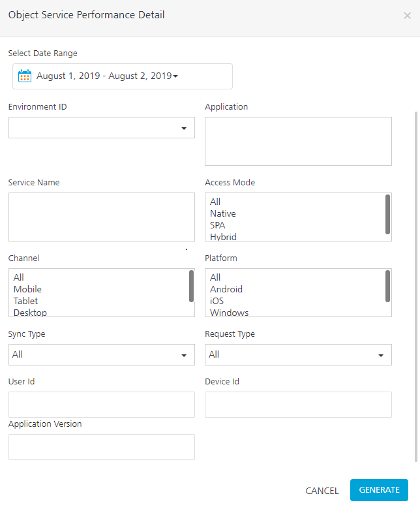Close the Object Service Performance Detail dialog
This screenshot has width=420, height=511.
[407, 15]
